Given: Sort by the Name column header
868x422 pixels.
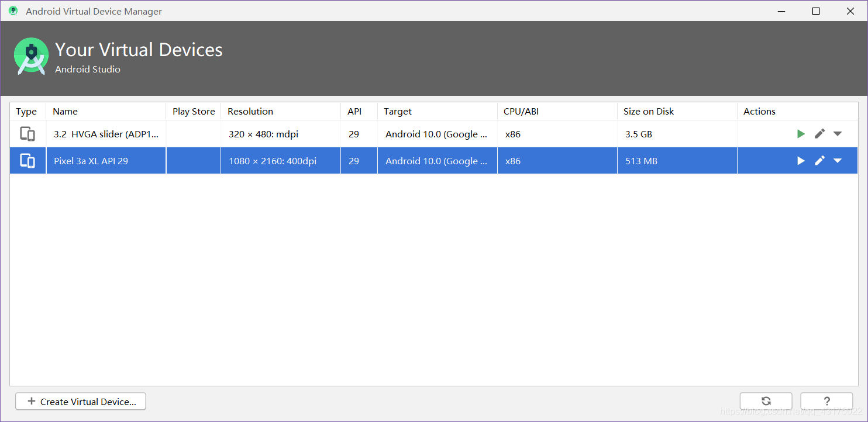Looking at the screenshot, I should click(x=106, y=111).
